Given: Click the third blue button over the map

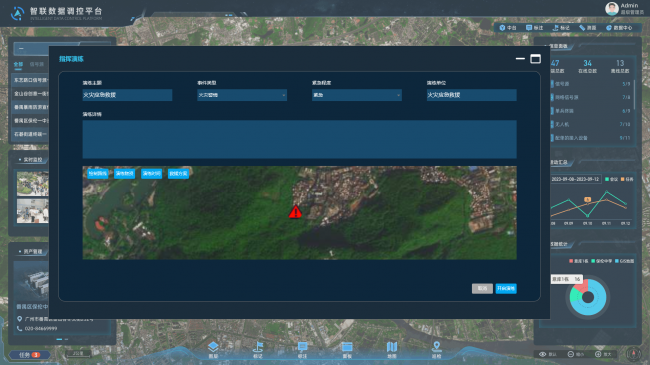Looking at the screenshot, I should point(151,173).
